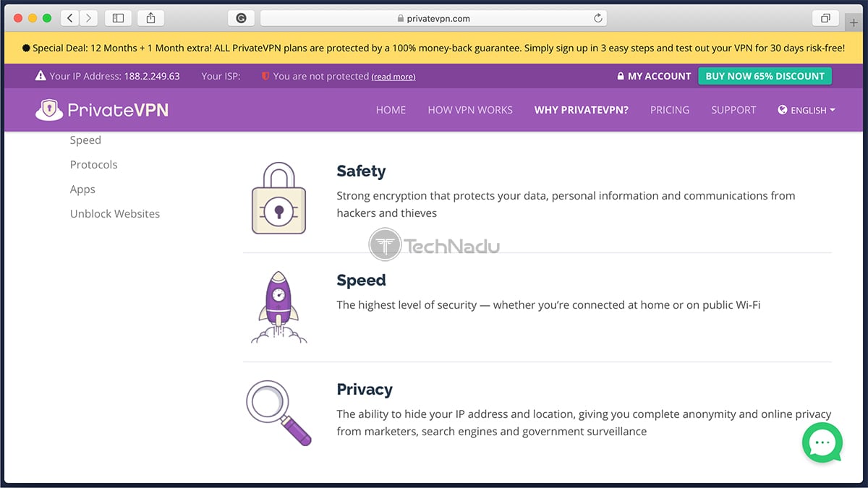This screenshot has height=488, width=868.
Task: Open a new tab with plus button
Action: click(854, 22)
